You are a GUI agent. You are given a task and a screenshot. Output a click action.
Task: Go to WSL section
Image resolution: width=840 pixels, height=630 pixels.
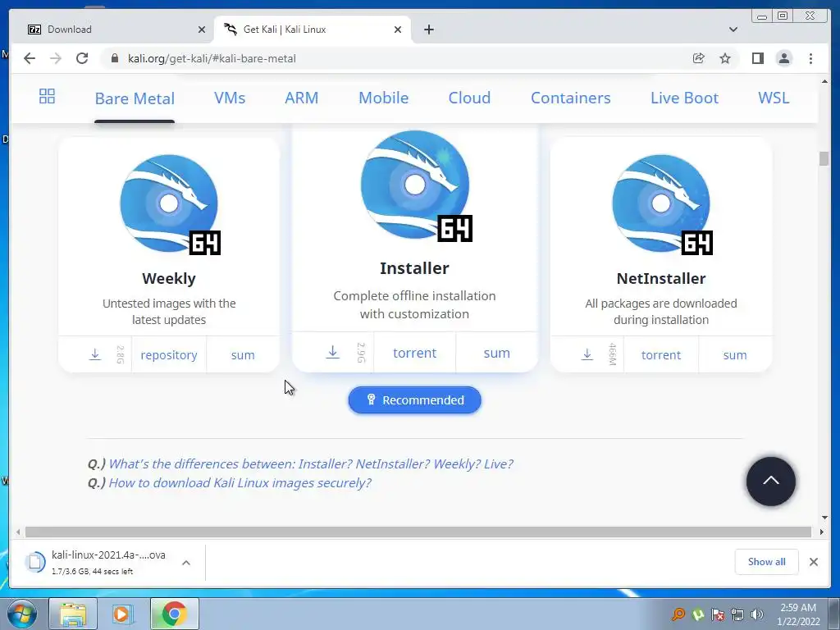[x=774, y=98]
